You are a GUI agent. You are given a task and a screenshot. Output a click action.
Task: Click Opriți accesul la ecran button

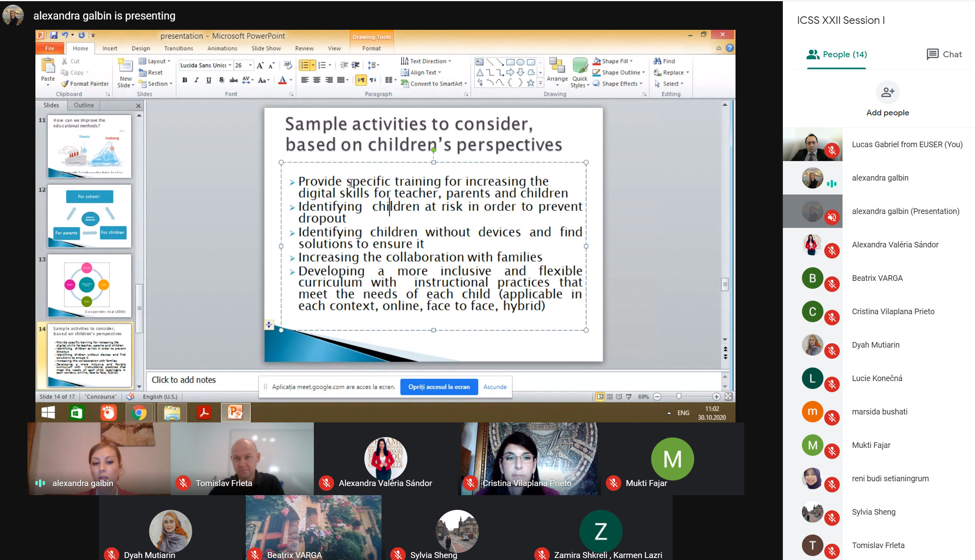pos(439,387)
